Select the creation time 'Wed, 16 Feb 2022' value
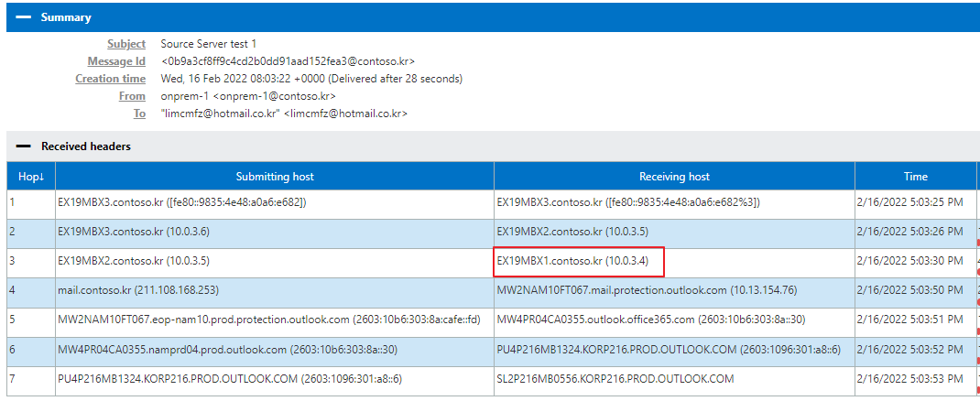This screenshot has width=980, height=401. [311, 79]
